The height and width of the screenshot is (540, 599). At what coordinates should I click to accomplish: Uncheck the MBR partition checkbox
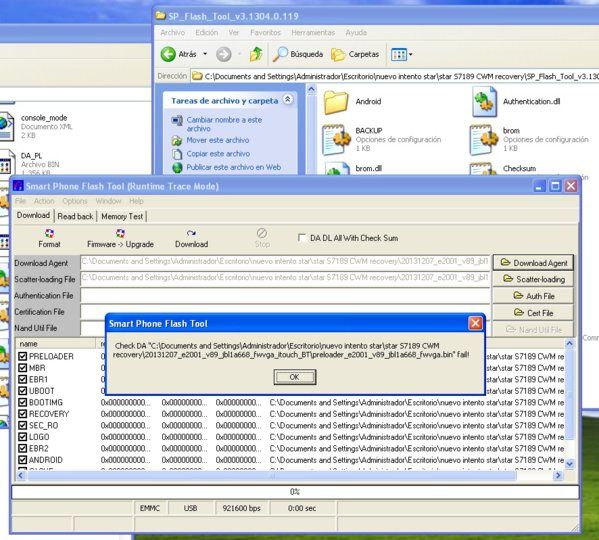23,368
